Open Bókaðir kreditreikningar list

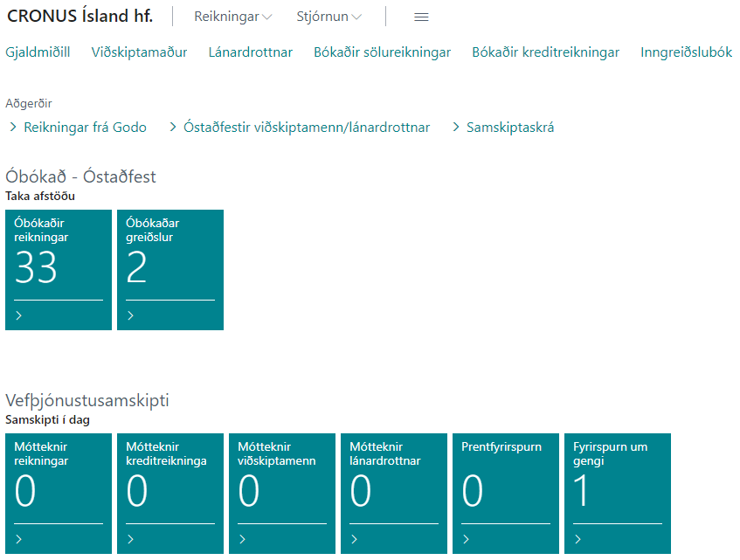tap(545, 52)
